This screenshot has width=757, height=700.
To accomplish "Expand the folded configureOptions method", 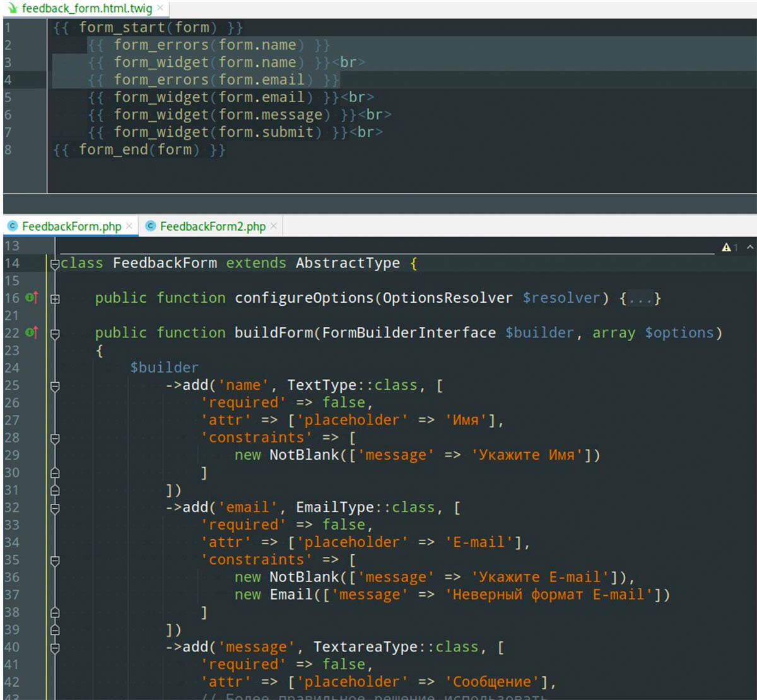I will pyautogui.click(x=55, y=299).
